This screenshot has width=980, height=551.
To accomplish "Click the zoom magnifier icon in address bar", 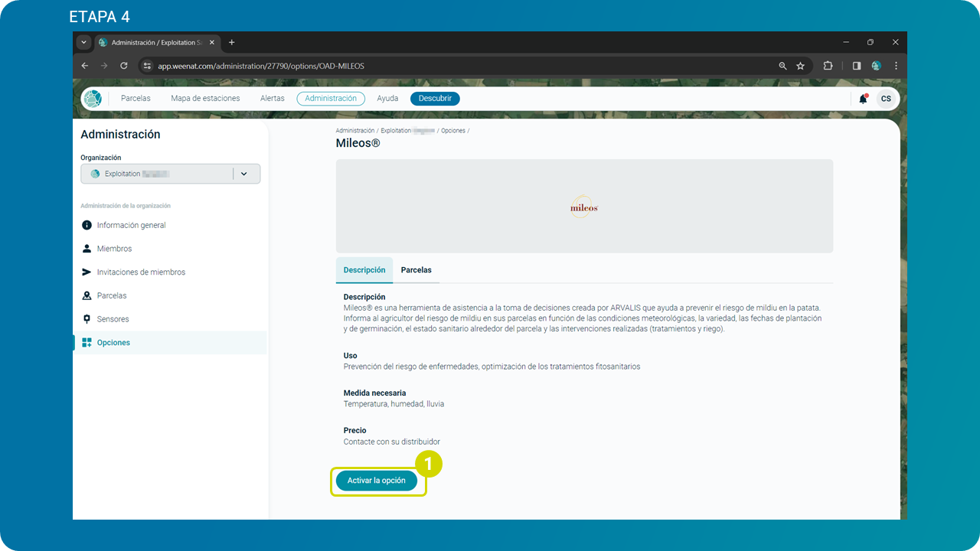I will [782, 66].
